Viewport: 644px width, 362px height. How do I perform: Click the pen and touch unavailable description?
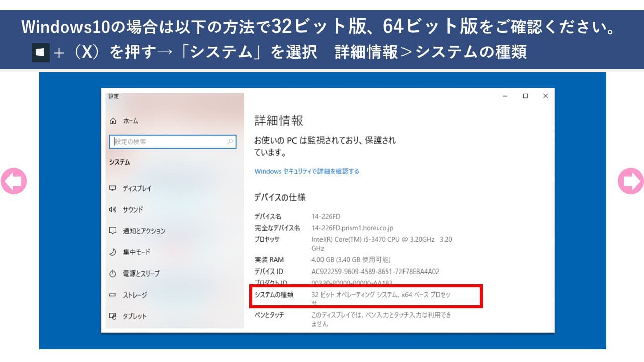pyautogui.click(x=381, y=320)
